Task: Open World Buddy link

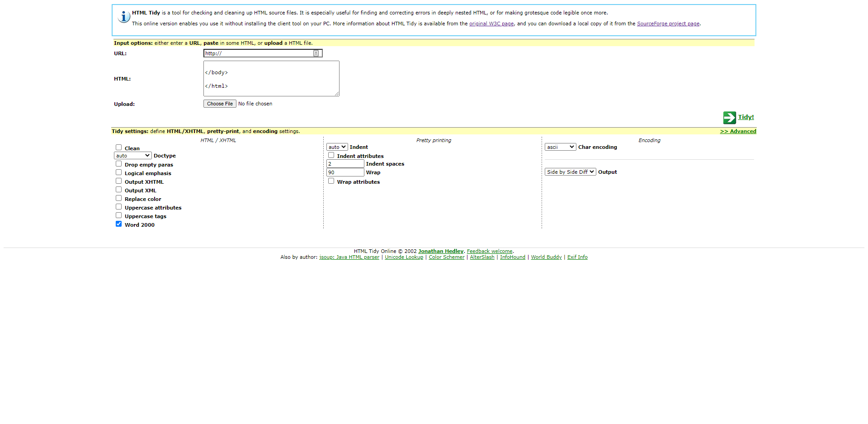Action: pos(546,257)
